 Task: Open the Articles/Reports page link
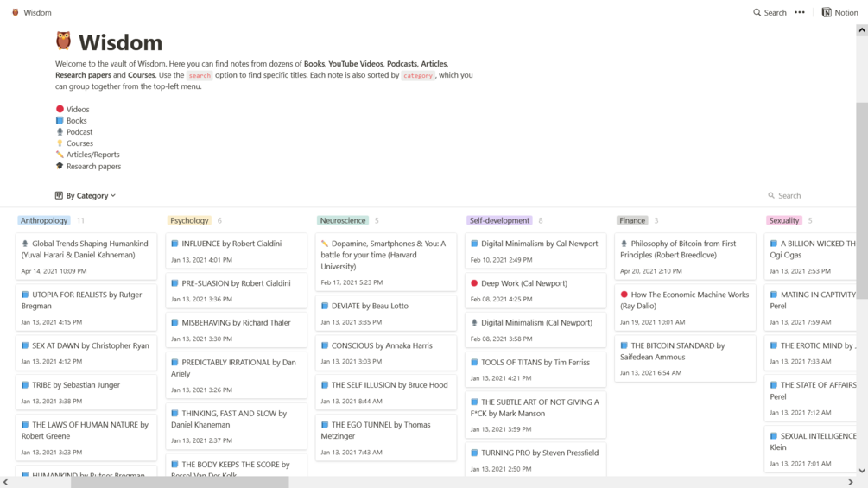click(93, 155)
